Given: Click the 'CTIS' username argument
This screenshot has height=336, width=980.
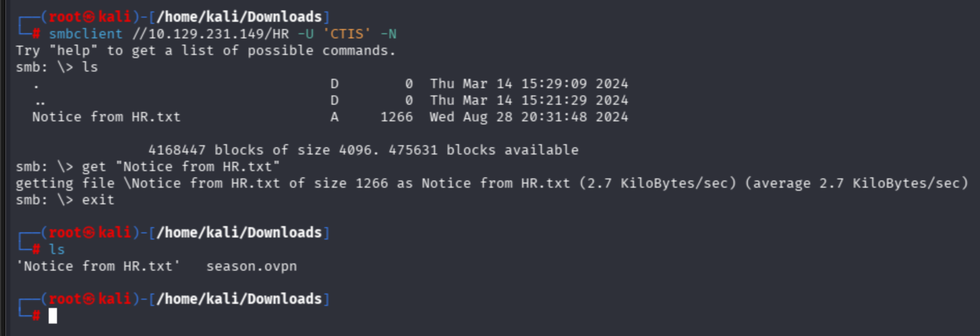Looking at the screenshot, I should [347, 34].
